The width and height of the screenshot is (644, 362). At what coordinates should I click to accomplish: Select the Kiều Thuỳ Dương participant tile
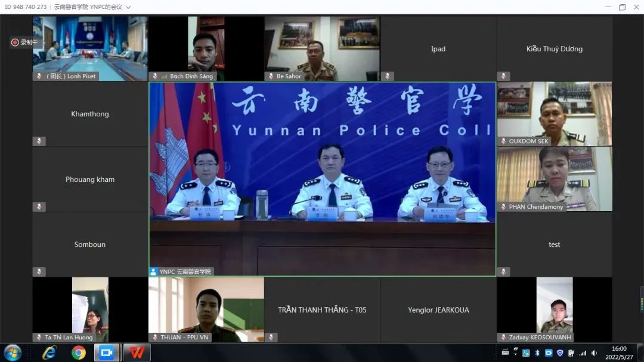(554, 49)
